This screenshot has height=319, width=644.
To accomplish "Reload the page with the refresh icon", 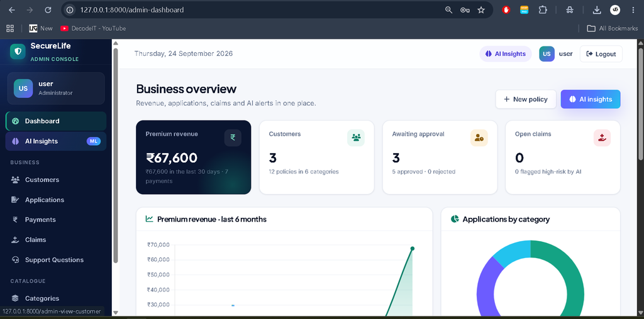I will click(48, 10).
